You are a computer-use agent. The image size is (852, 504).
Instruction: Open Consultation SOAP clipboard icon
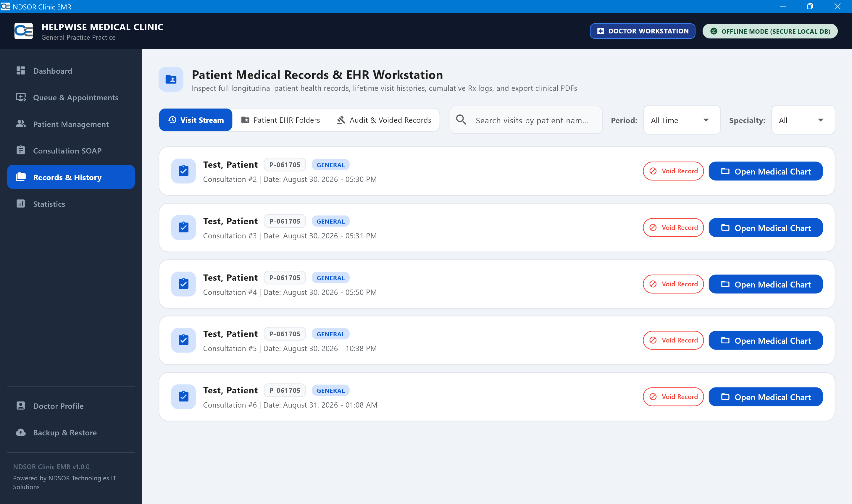pos(21,151)
